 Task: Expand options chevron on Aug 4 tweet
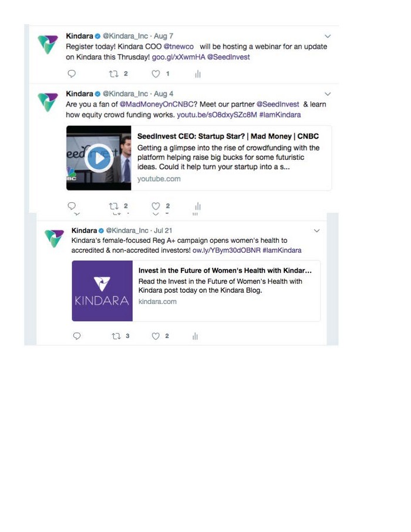328,93
